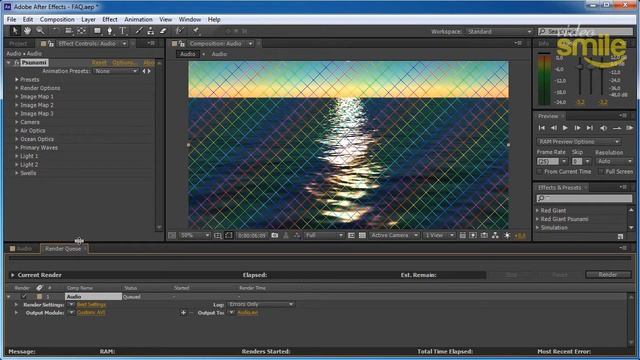
Task: Toggle lock on Effect Controls panel
Action: pyautogui.click(x=51, y=44)
